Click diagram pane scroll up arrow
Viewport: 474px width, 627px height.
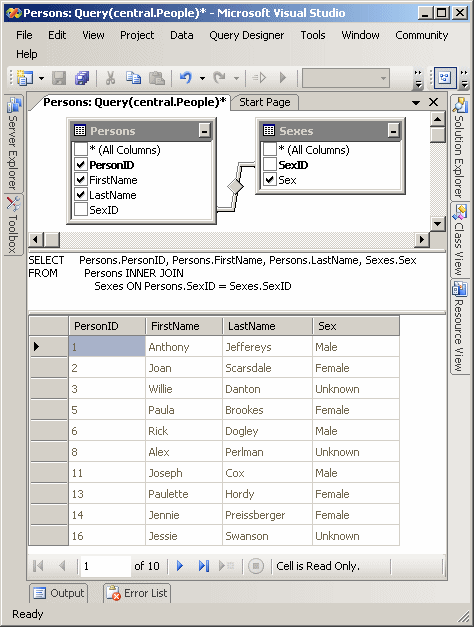(x=438, y=119)
